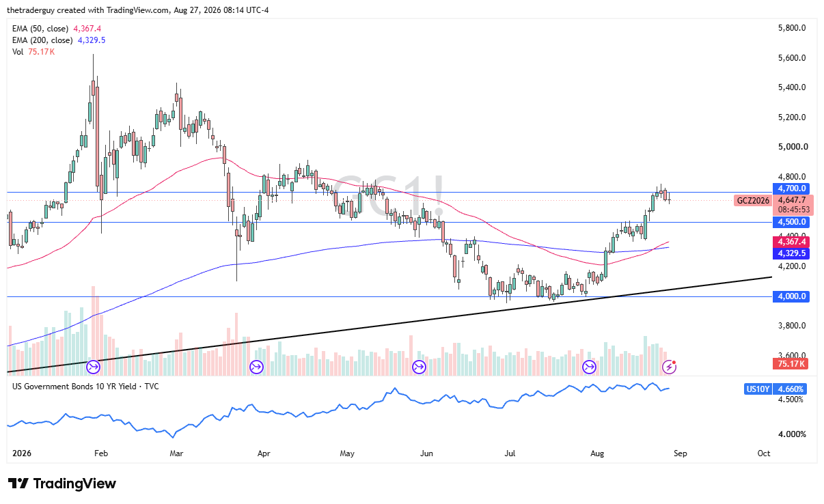The height and width of the screenshot is (504, 824).
Task: Click the Feb date axis label
Action: (100, 453)
